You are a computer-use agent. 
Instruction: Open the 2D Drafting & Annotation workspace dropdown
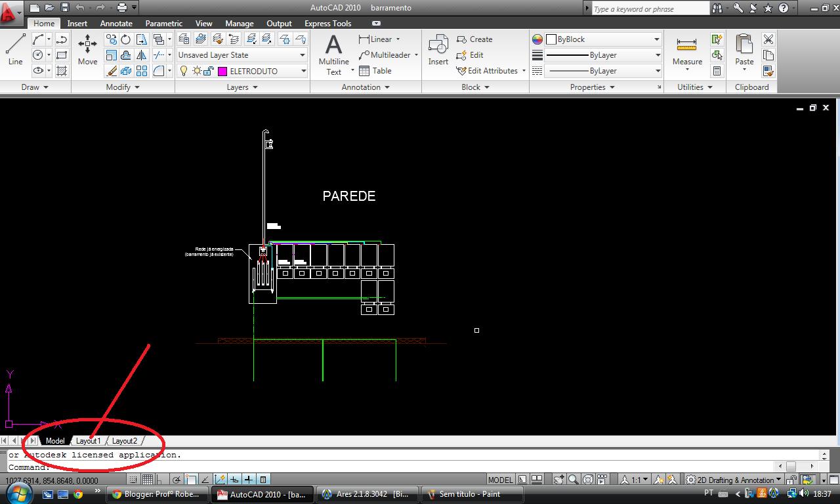point(735,480)
